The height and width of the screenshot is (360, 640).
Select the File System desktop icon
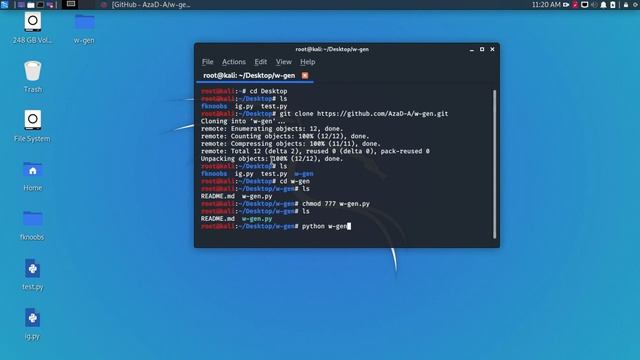[x=32, y=126]
